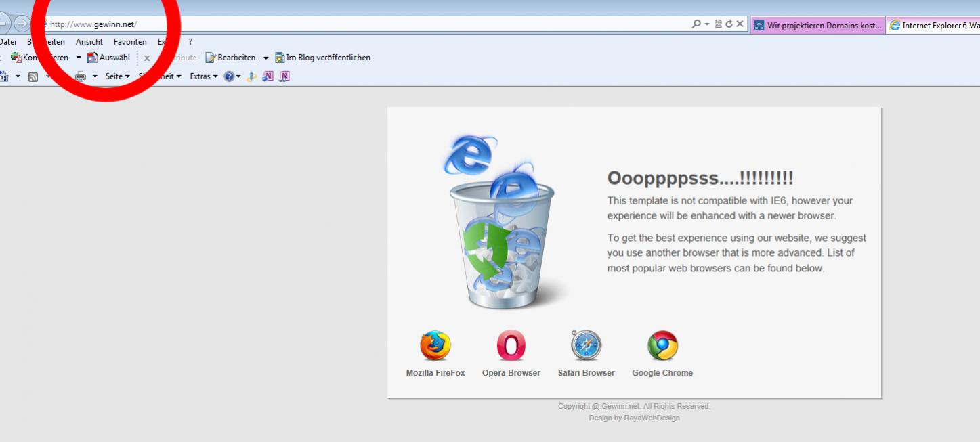Click the search magnifier icon in address bar
This screenshot has height=442, width=980.
coord(696,24)
